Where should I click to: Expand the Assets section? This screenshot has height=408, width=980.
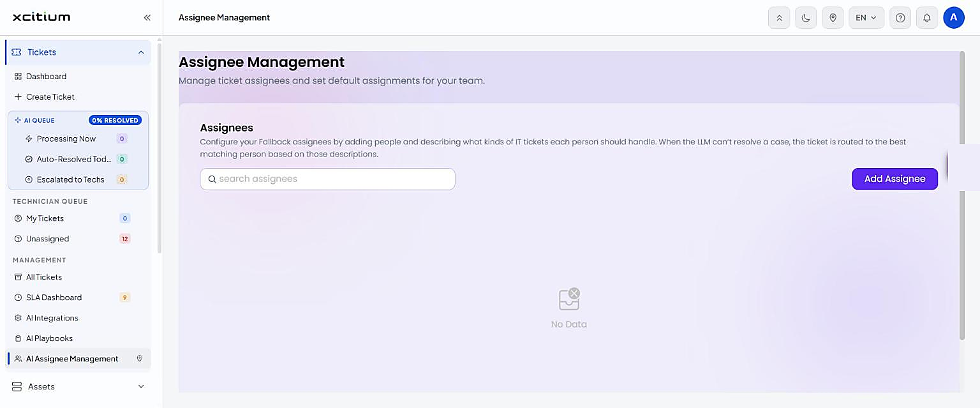click(141, 386)
